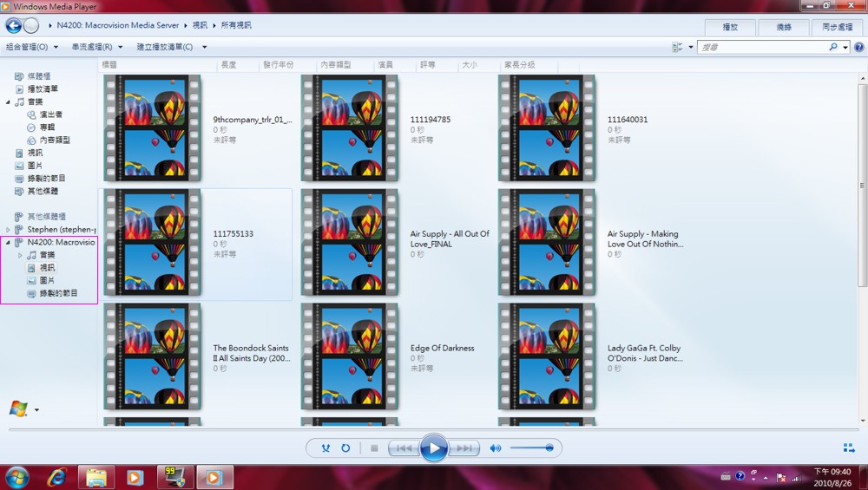The width and height of the screenshot is (868, 490).
Task: Click the network signal tray icon
Action: pos(797,477)
